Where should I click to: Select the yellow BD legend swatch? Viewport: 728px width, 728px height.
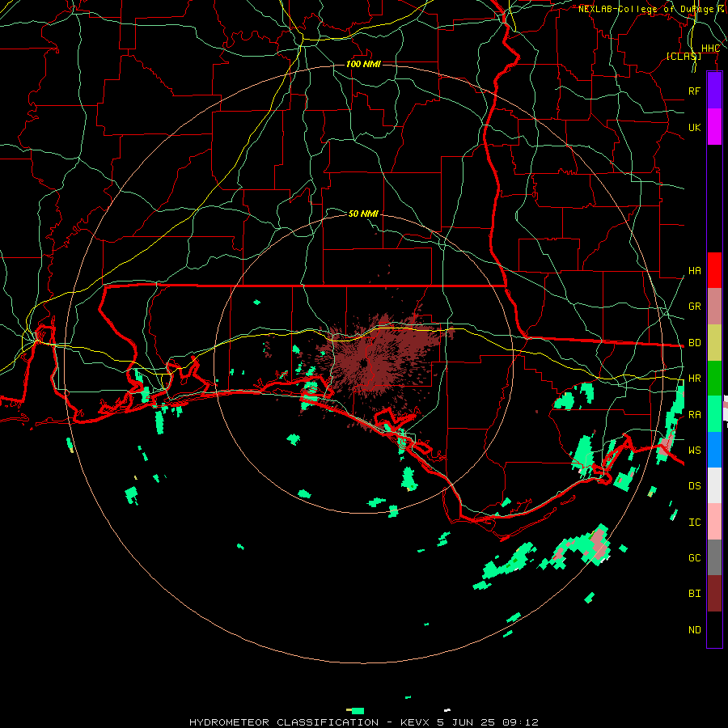click(x=714, y=343)
